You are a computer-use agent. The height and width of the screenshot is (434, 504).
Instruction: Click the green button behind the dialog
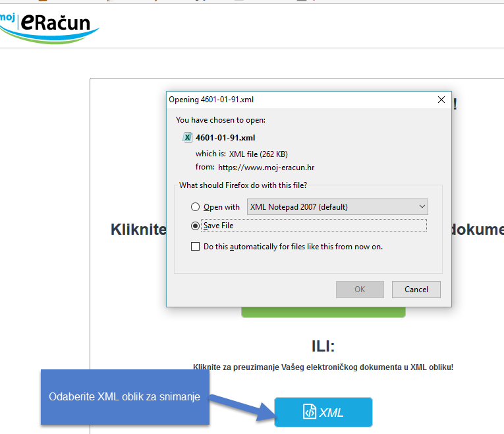(x=323, y=313)
